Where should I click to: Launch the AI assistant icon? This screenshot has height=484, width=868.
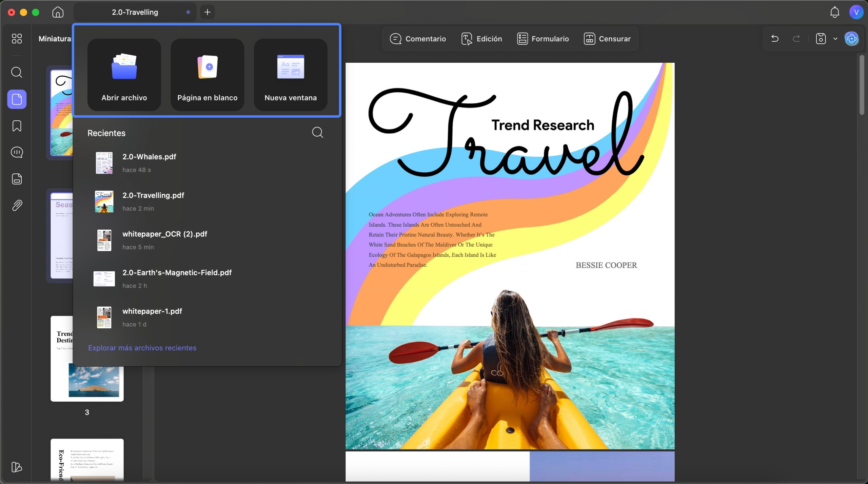851,39
